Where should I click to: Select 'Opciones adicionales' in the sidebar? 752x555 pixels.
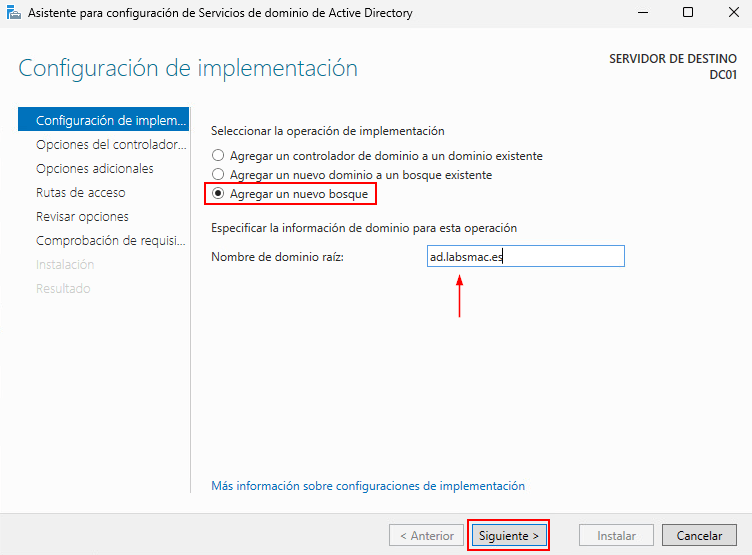95,169
